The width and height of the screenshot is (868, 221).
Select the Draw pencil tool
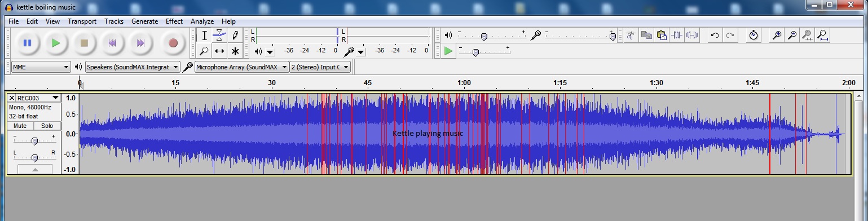tap(235, 36)
